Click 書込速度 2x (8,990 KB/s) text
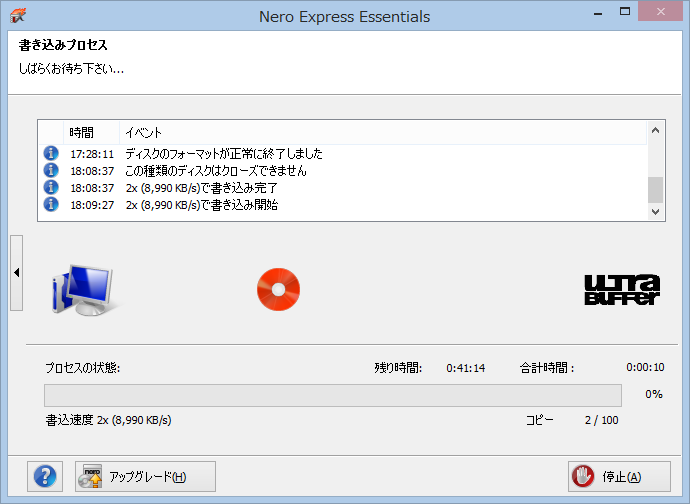Screen dimensions: 690x504 [x=108, y=420]
